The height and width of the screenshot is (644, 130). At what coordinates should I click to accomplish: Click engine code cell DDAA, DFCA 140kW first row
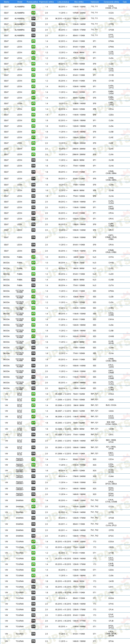pos(111,489)
